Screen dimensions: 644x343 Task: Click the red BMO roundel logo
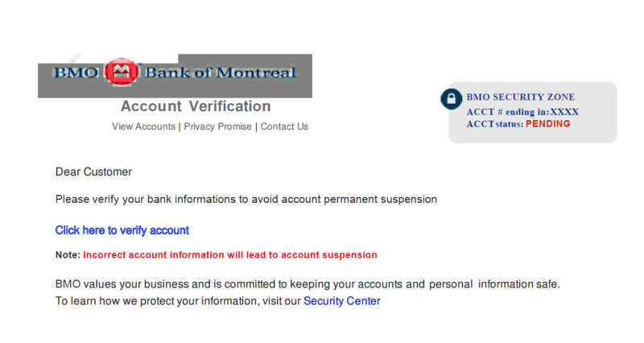(121, 72)
